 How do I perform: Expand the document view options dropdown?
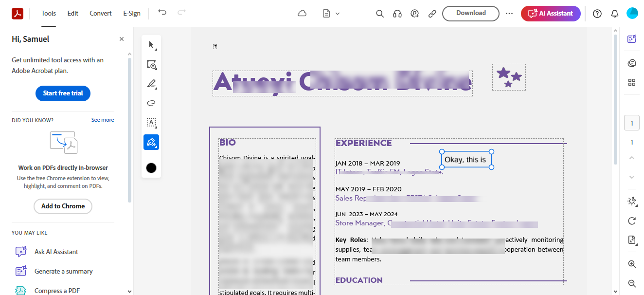[x=331, y=14]
